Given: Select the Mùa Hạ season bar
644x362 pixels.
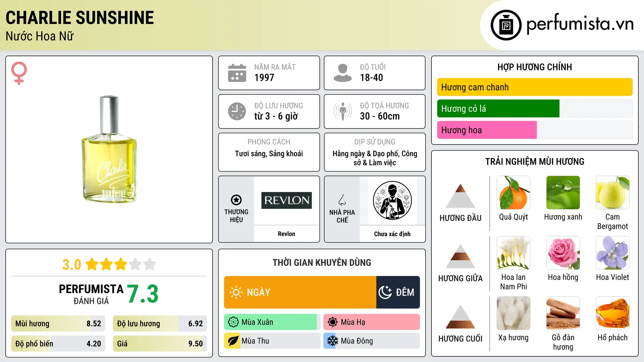Looking at the screenshot, I should tap(372, 322).
